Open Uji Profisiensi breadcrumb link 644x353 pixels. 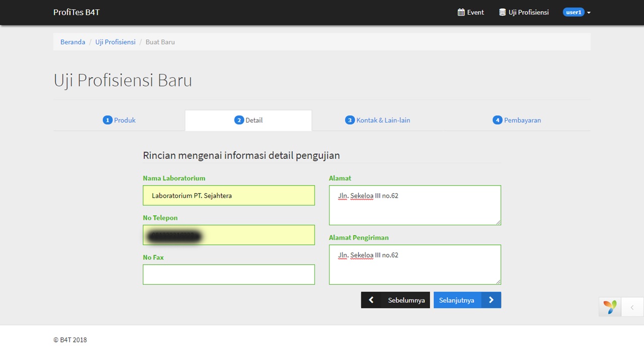[x=115, y=42]
